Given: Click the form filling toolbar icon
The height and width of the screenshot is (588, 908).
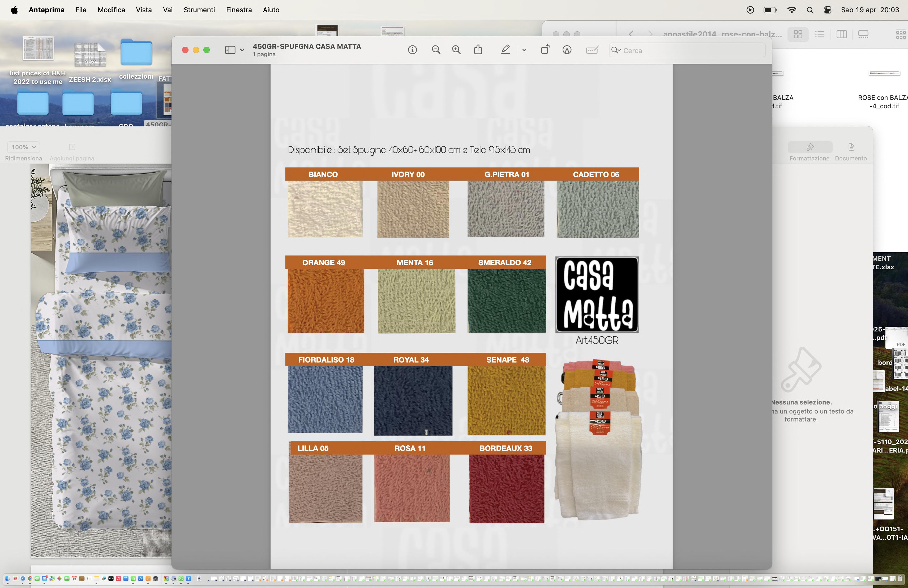Looking at the screenshot, I should tap(592, 50).
